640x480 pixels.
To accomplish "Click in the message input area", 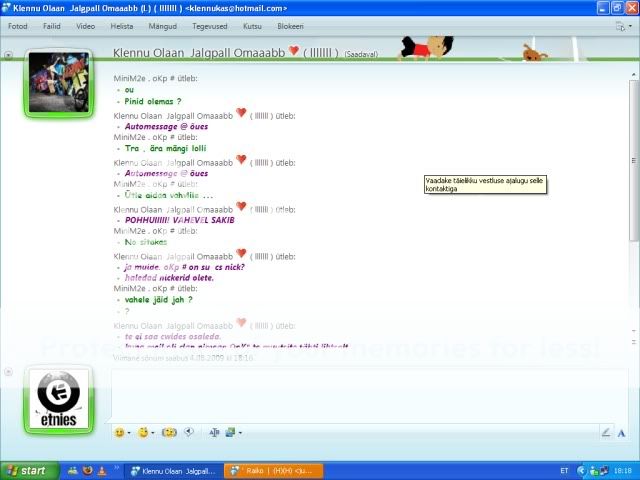I will pyautogui.click(x=360, y=395).
